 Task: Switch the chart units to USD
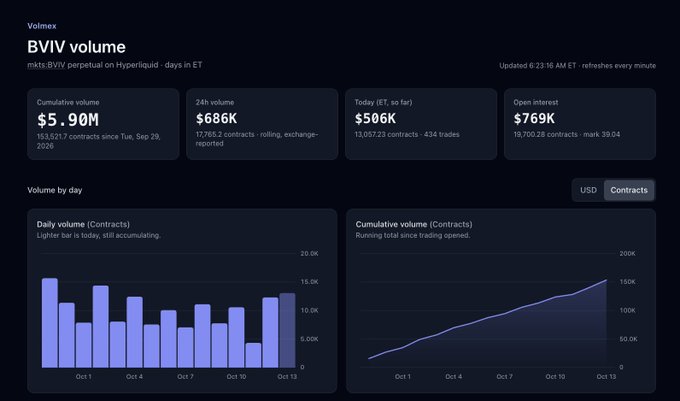pos(588,190)
